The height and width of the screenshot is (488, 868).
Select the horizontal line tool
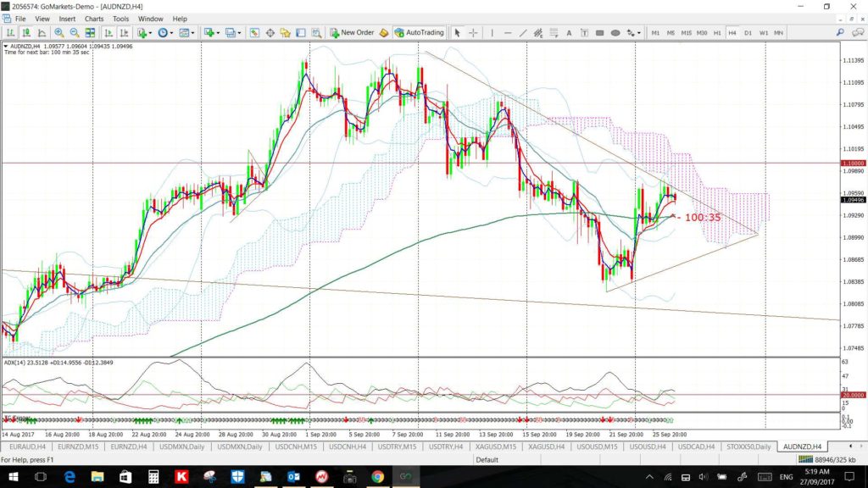click(508, 33)
